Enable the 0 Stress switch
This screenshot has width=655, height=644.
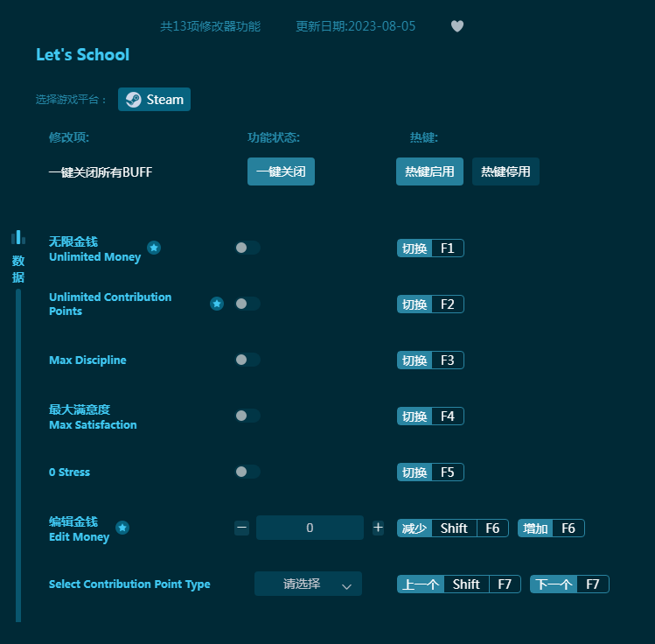pos(247,472)
